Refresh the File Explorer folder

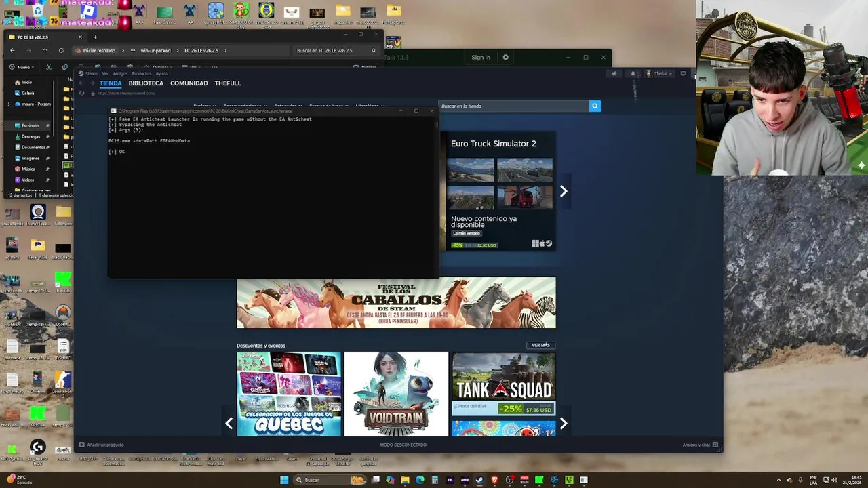pos(61,50)
